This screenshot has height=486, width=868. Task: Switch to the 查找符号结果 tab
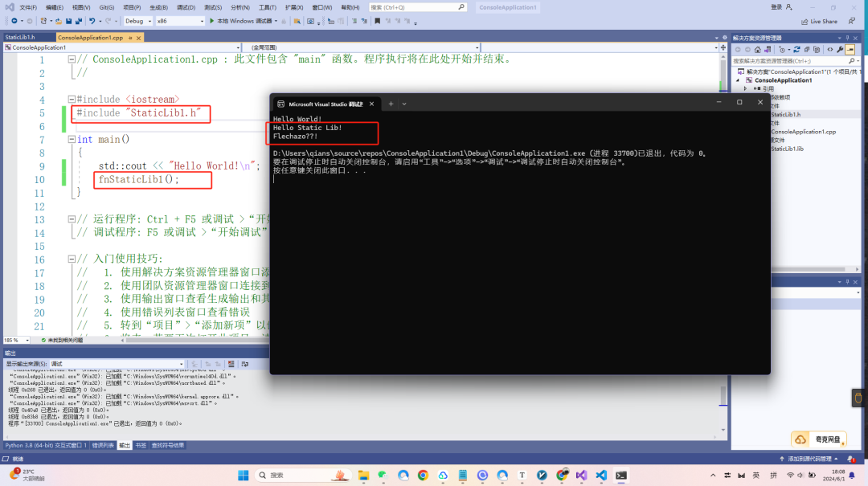pyautogui.click(x=168, y=446)
